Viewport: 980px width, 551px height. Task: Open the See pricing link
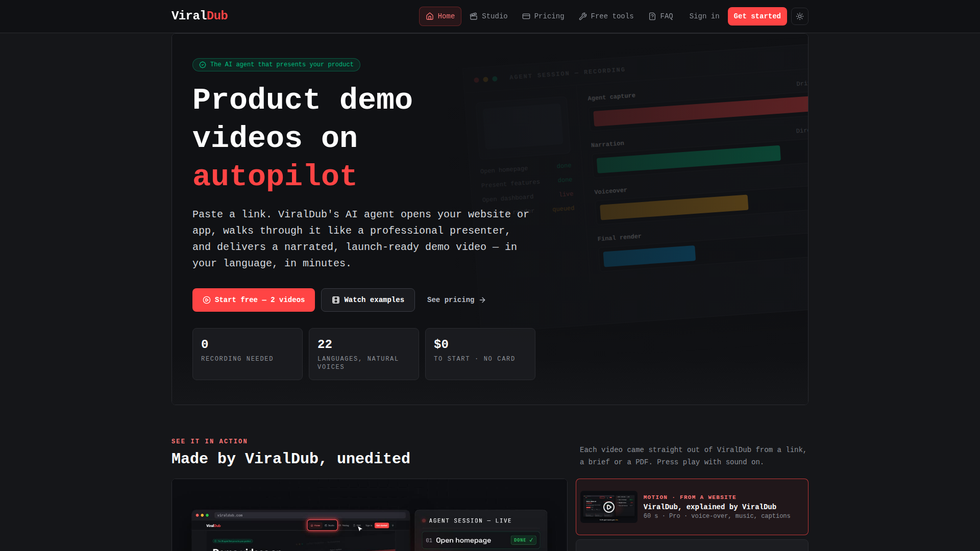coord(456,300)
